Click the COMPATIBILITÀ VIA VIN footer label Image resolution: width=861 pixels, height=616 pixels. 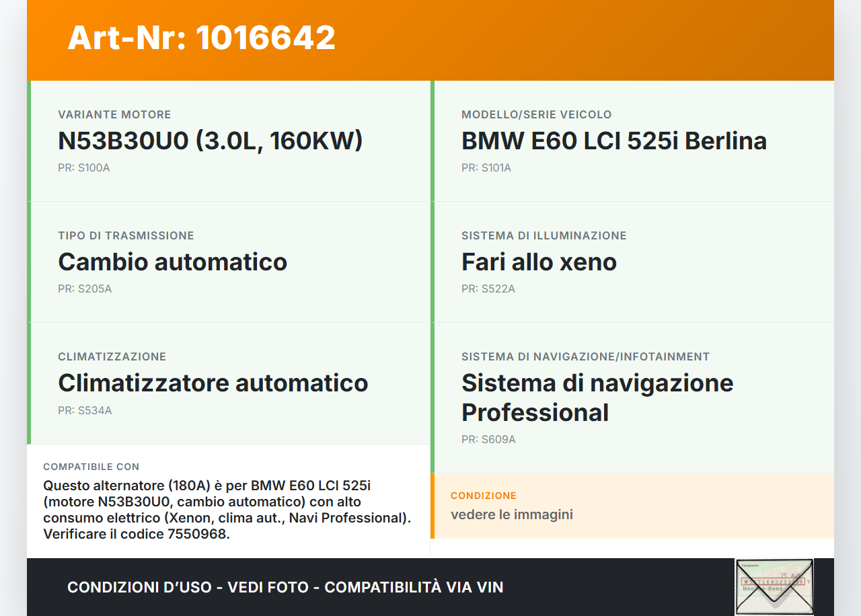point(414,587)
